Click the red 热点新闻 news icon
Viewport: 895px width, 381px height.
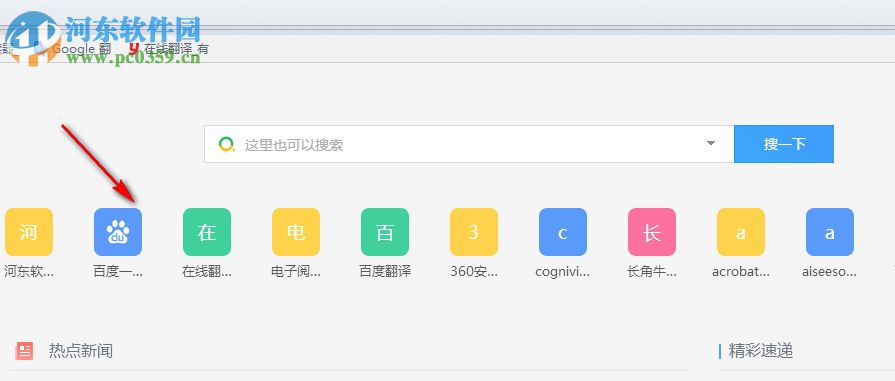pyautogui.click(x=24, y=351)
